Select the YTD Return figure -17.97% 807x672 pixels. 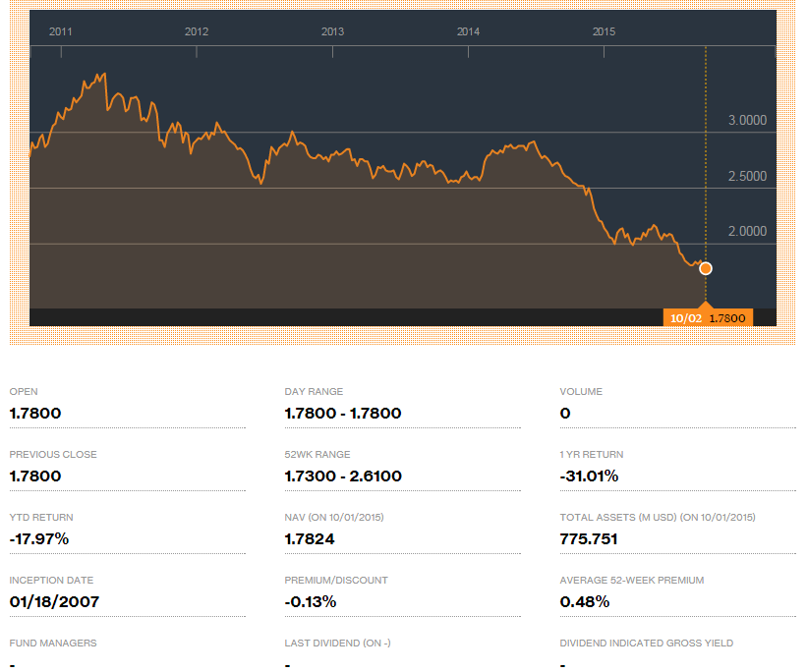39,539
